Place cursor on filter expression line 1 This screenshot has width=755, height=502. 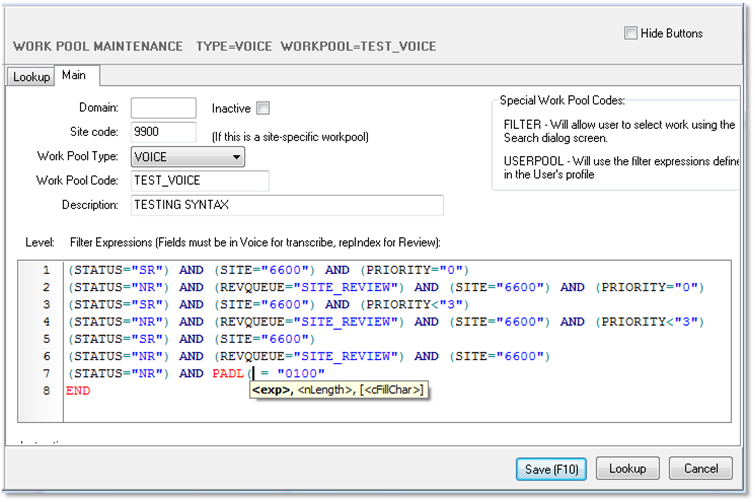coord(267,270)
